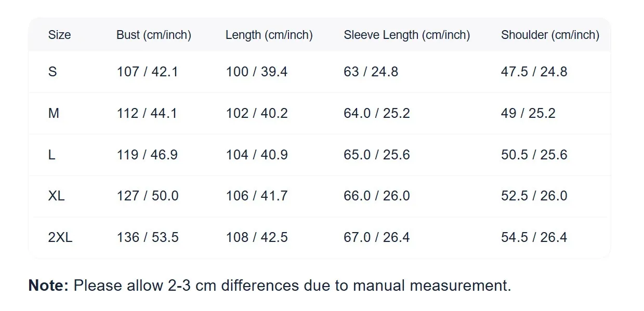Image resolution: width=644 pixels, height=311 pixels.
Task: Click sleeve length value 63 / 24.8
Action: tap(371, 72)
